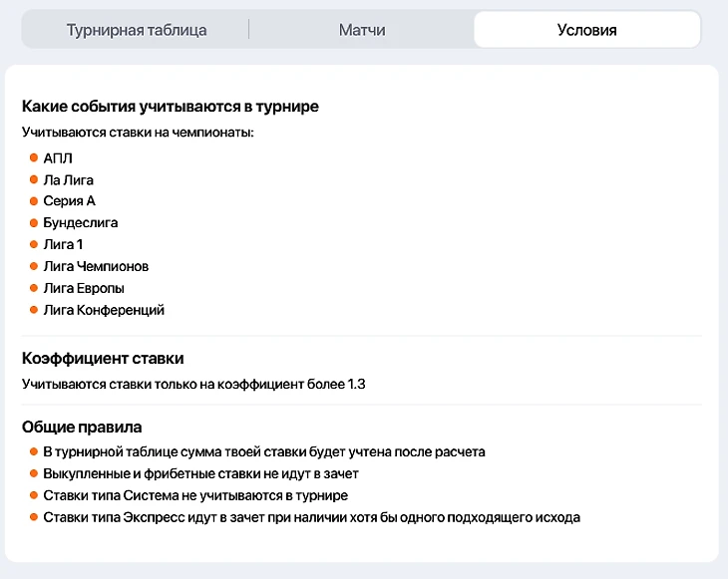The image size is (728, 579).
Task: Click the orange bullet beside Лига Чемпионов
Action: coord(34,266)
